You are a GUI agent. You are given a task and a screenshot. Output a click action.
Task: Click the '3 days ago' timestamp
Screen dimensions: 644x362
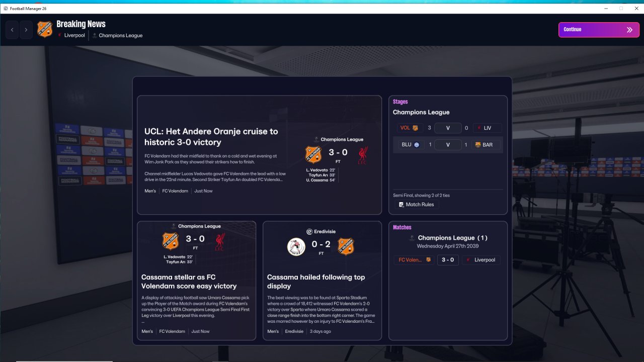(x=320, y=331)
